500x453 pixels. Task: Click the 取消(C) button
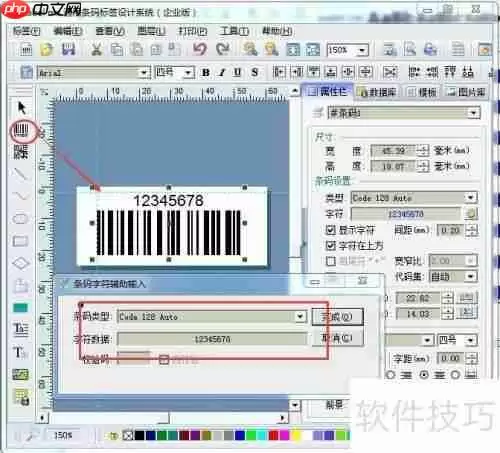click(337, 339)
